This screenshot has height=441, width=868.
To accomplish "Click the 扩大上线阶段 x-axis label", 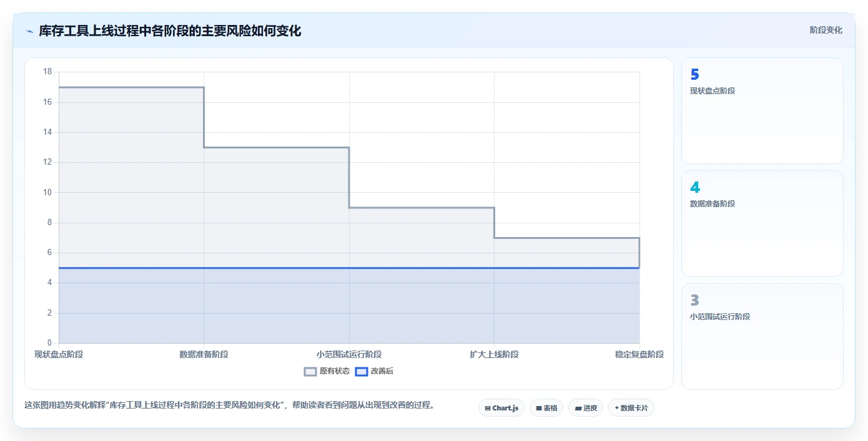I will point(494,354).
